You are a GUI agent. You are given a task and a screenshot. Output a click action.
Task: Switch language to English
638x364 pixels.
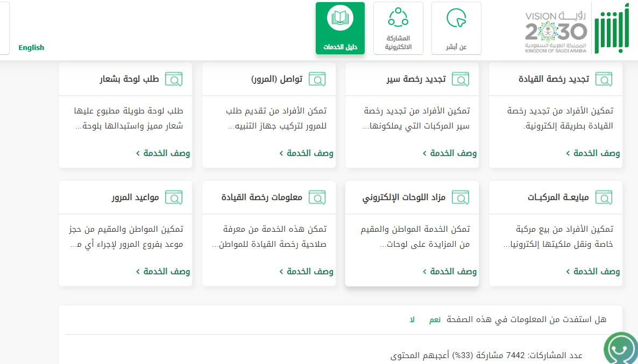click(x=31, y=47)
